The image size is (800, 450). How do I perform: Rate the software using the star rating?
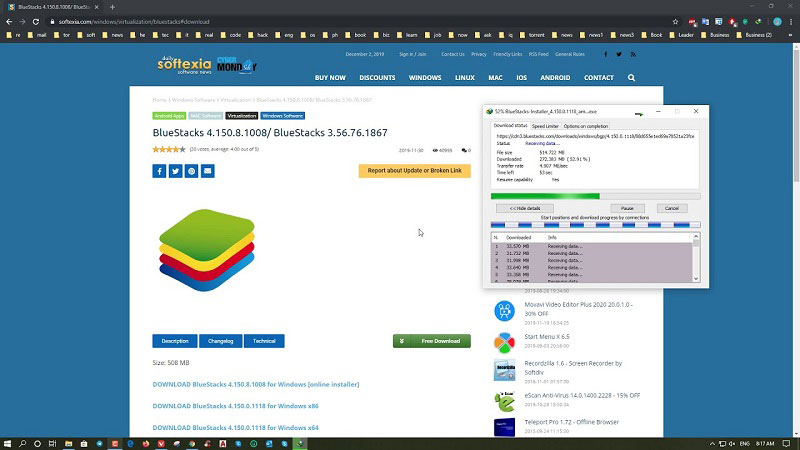click(169, 149)
